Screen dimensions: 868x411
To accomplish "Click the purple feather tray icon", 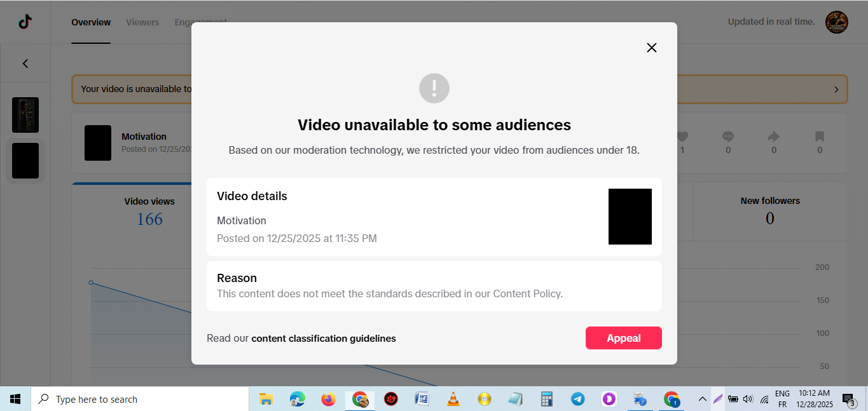I will tap(717, 399).
